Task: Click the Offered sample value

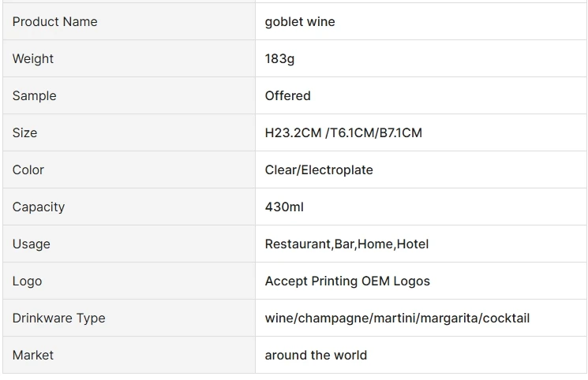Action: tap(287, 96)
